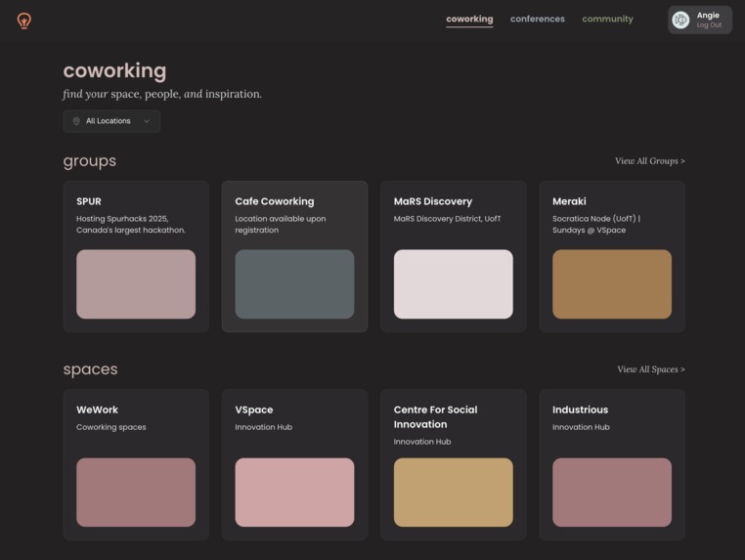Click the lightbulb logo icon

tap(23, 21)
